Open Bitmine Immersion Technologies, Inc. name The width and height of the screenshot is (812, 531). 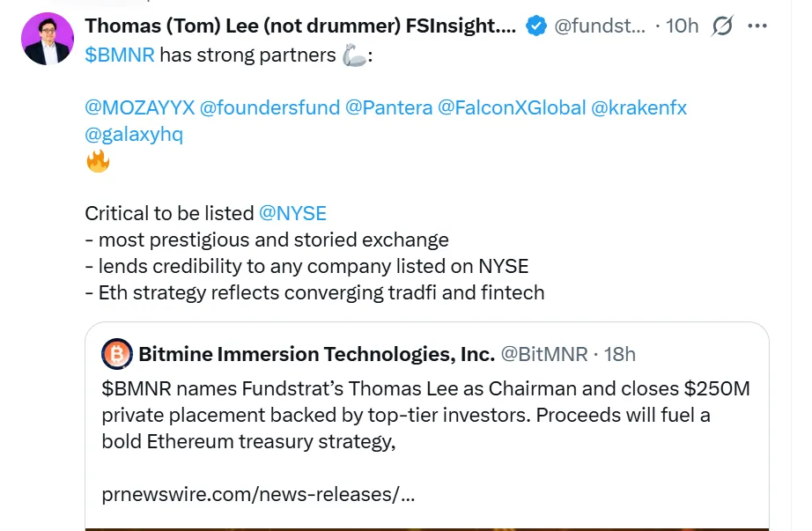pos(316,354)
